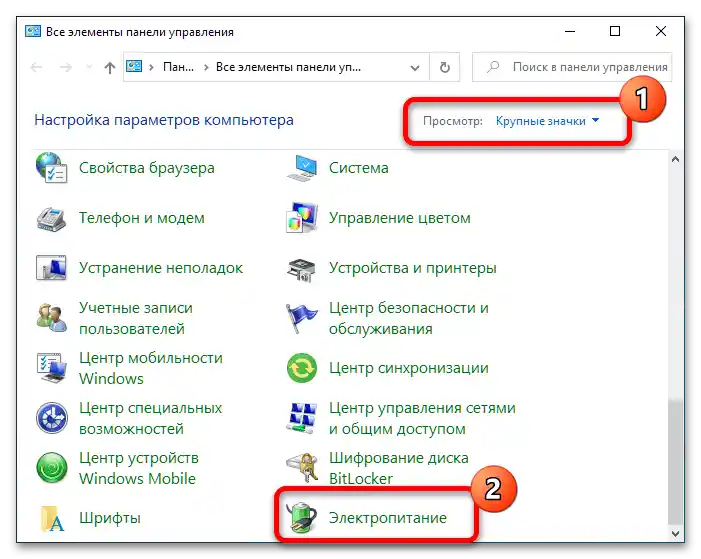The width and height of the screenshot is (701, 559).
Task: Expand chevron after Control Panel icon
Action: pyautogui.click(x=152, y=68)
